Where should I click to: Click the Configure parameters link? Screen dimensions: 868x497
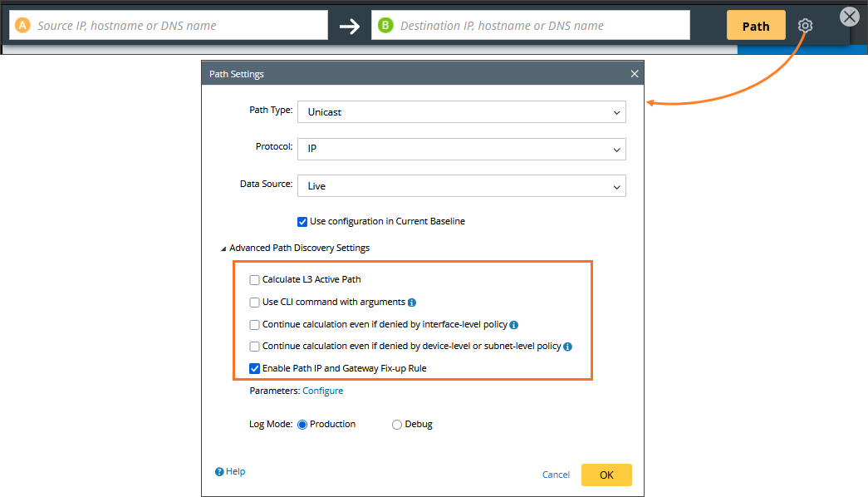click(322, 391)
